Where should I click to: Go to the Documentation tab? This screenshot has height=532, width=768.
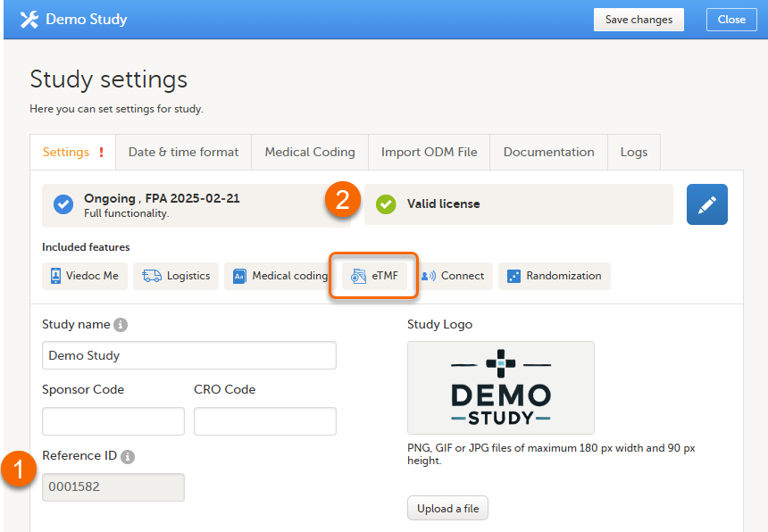pos(548,152)
